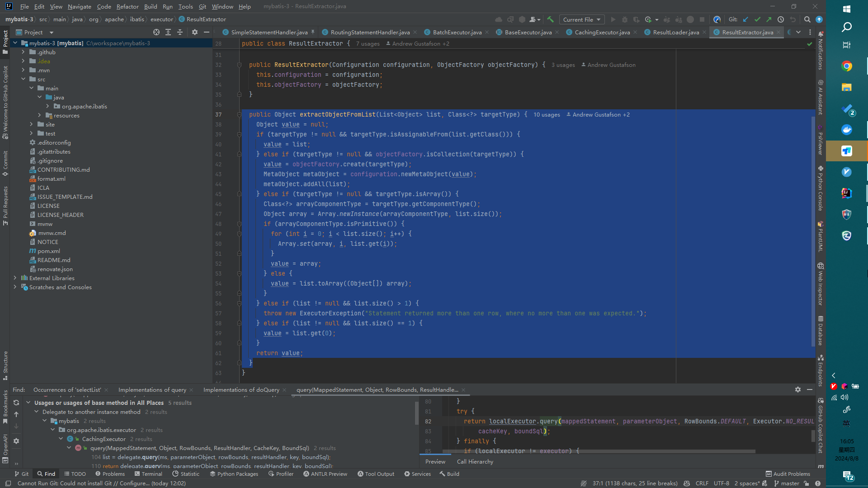This screenshot has width=868, height=488.
Task: Click ResultExtractor in breadcrumb bar
Action: pyautogui.click(x=202, y=19)
